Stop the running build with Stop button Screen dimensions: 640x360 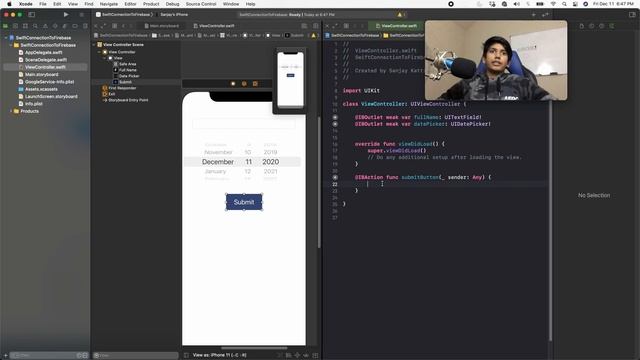[x=82, y=15]
